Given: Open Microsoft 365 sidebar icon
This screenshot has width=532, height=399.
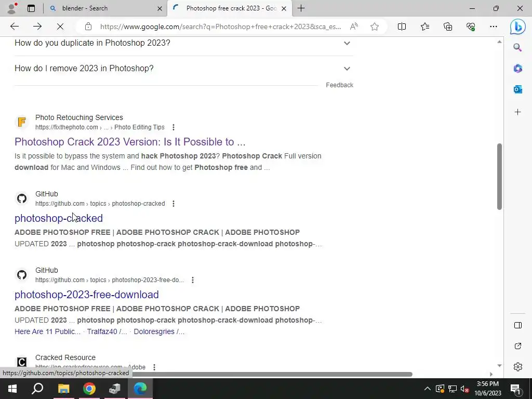Looking at the screenshot, I should click(517, 68).
